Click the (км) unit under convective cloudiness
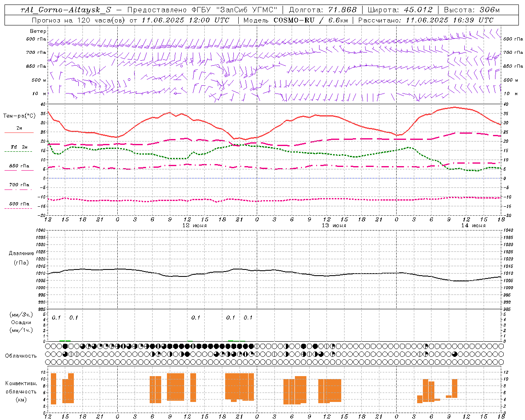Image resolution: width=525 pixels, height=420 pixels. 21,399
